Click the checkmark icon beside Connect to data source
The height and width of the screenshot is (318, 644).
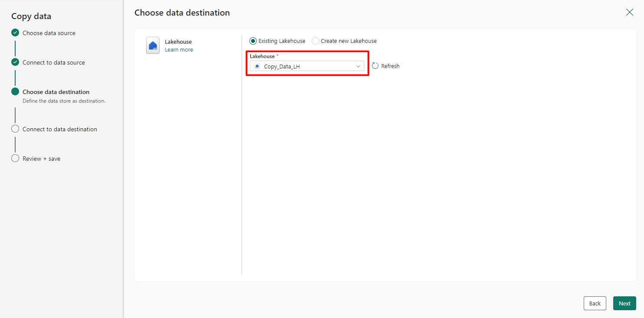pyautogui.click(x=15, y=62)
